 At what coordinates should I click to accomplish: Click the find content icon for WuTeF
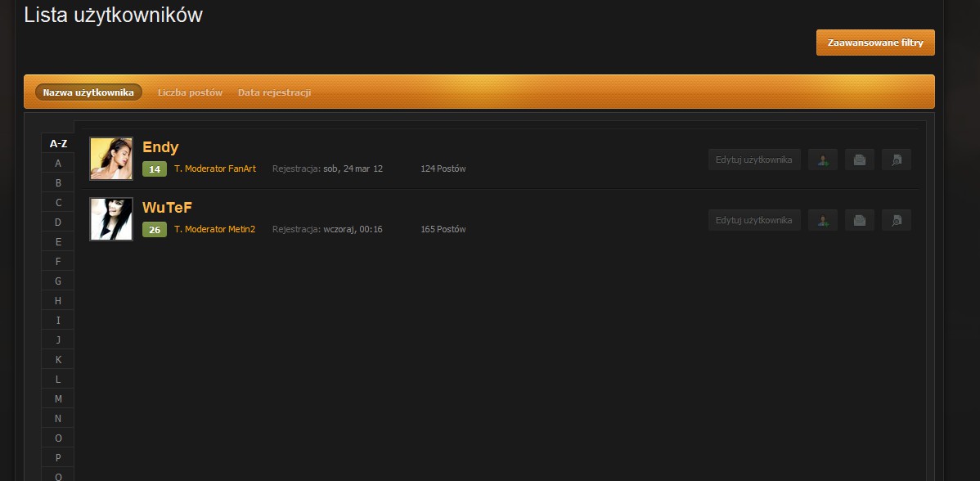pos(896,220)
